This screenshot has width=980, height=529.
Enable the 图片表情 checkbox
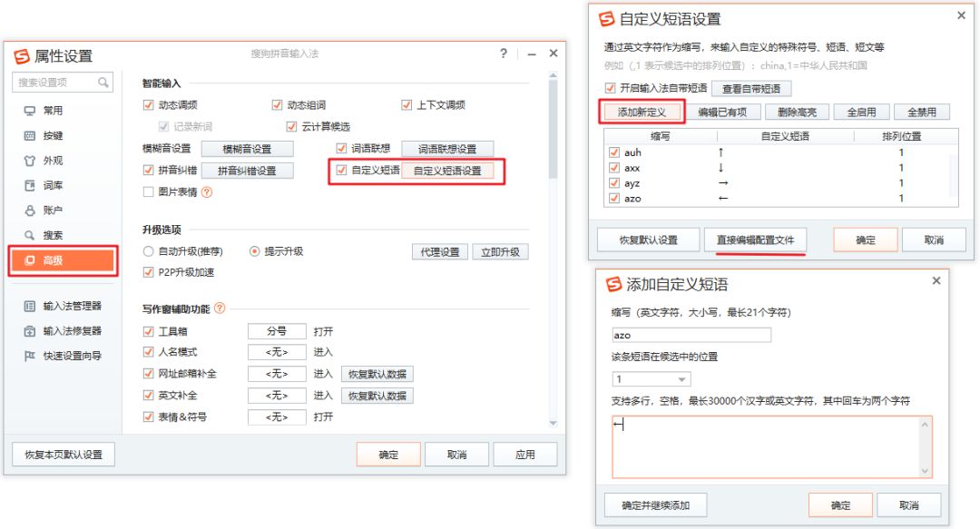tap(148, 192)
